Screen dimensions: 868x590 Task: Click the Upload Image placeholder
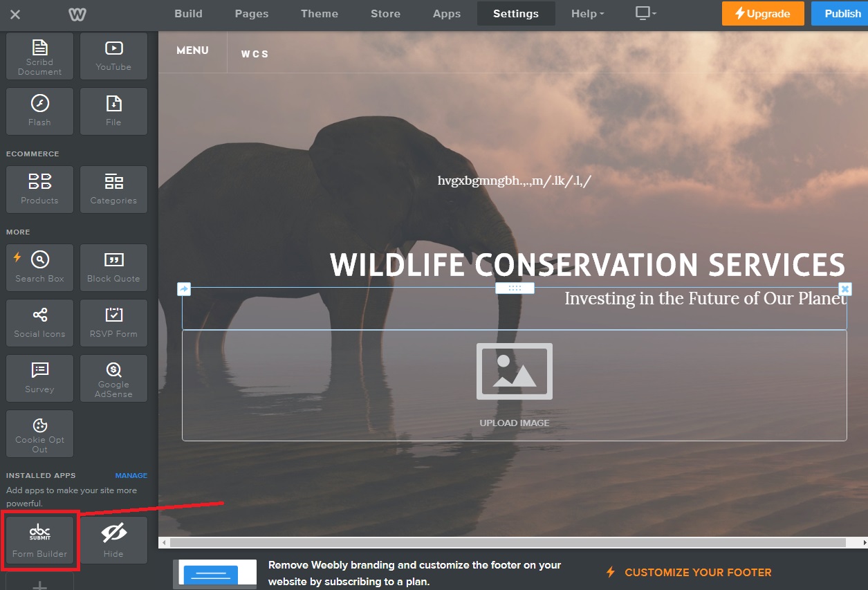pos(514,385)
